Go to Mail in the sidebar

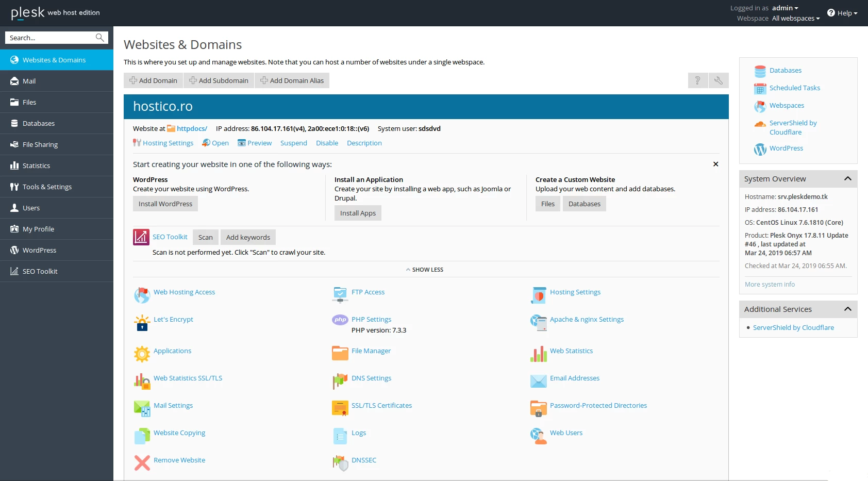29,81
